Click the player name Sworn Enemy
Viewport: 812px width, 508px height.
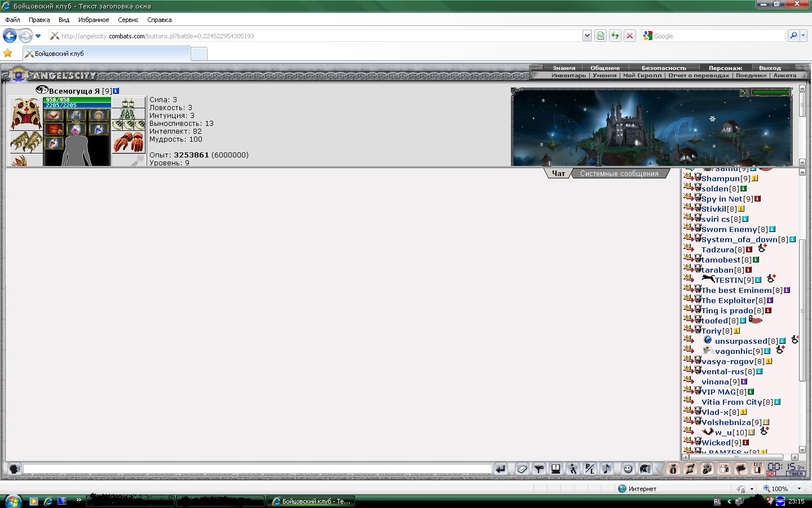[729, 229]
